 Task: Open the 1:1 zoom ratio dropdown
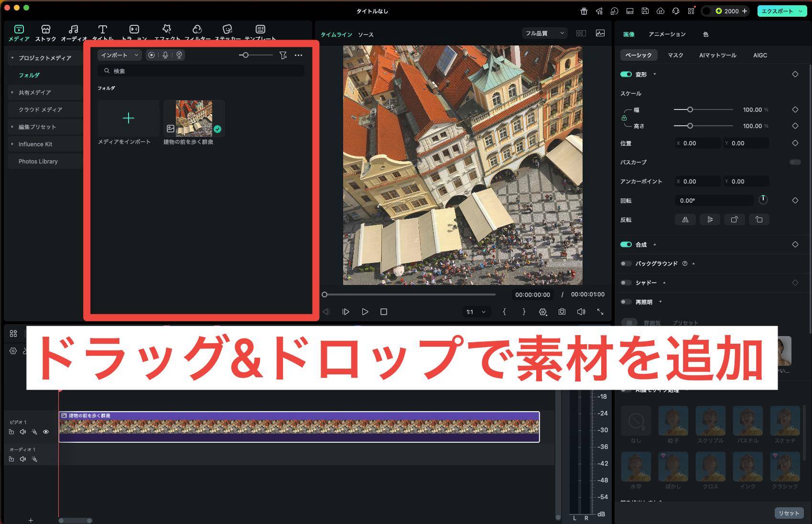point(476,312)
